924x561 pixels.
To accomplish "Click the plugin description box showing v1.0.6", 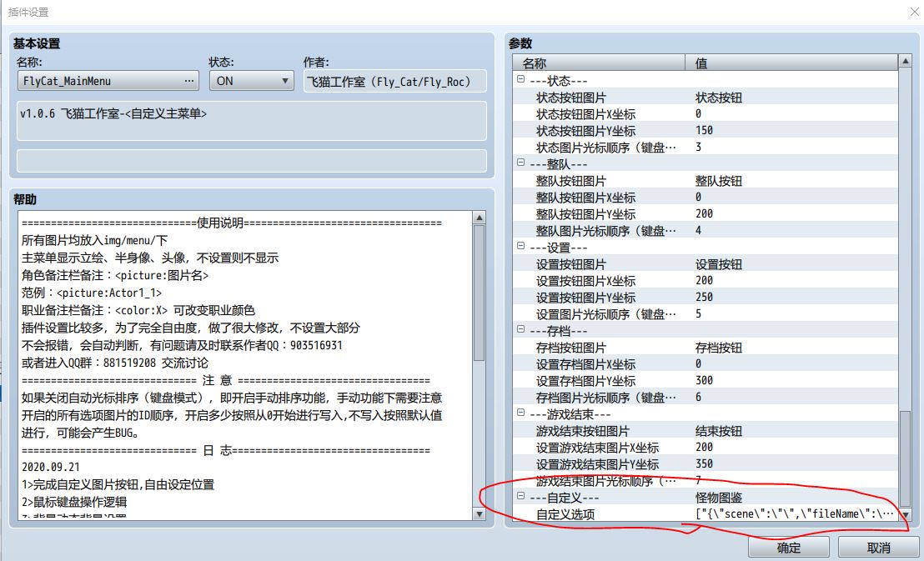I will coord(252,121).
